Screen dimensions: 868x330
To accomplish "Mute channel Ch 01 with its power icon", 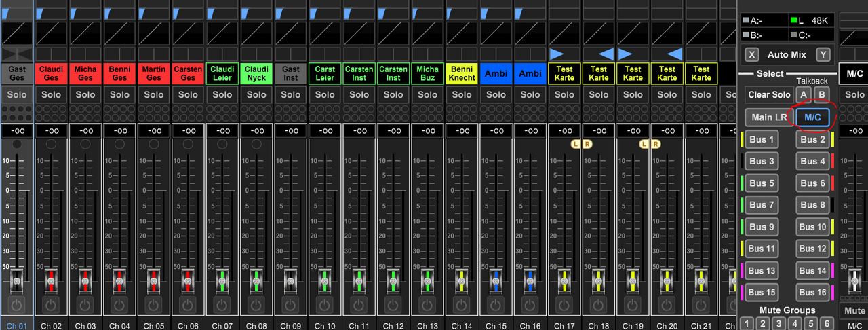I will click(17, 305).
